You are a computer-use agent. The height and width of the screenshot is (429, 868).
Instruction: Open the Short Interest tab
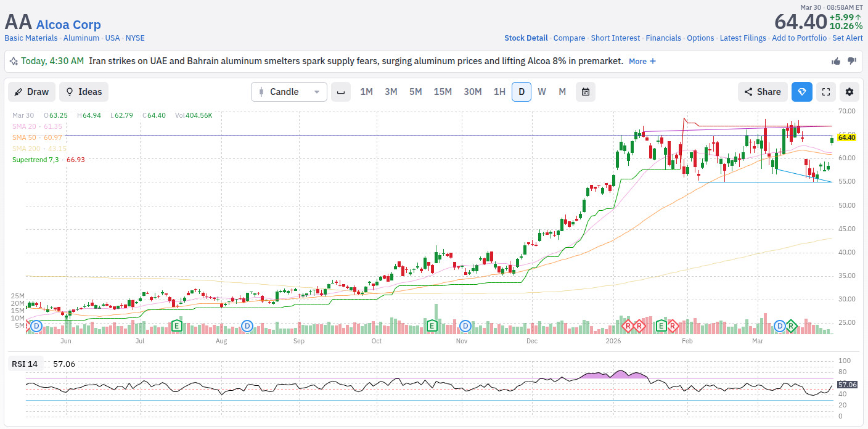click(x=615, y=38)
